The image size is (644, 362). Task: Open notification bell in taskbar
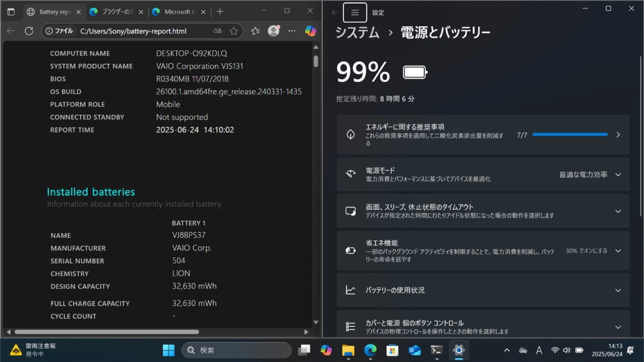631,350
